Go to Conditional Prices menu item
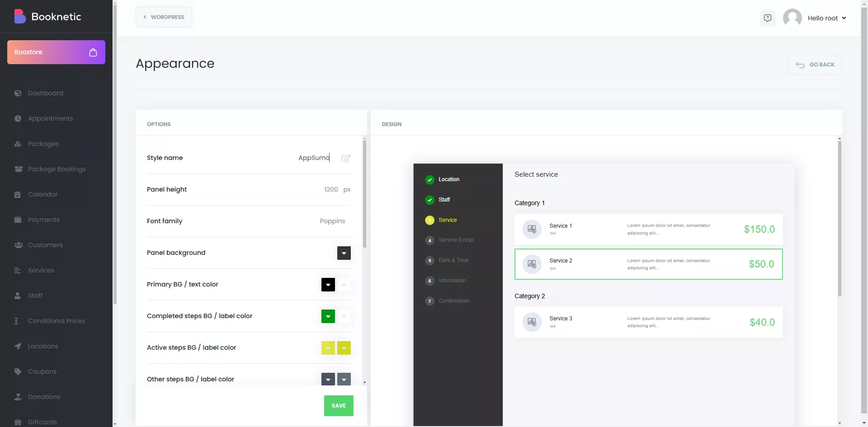Screen dimensions: 868x427 point(56,321)
